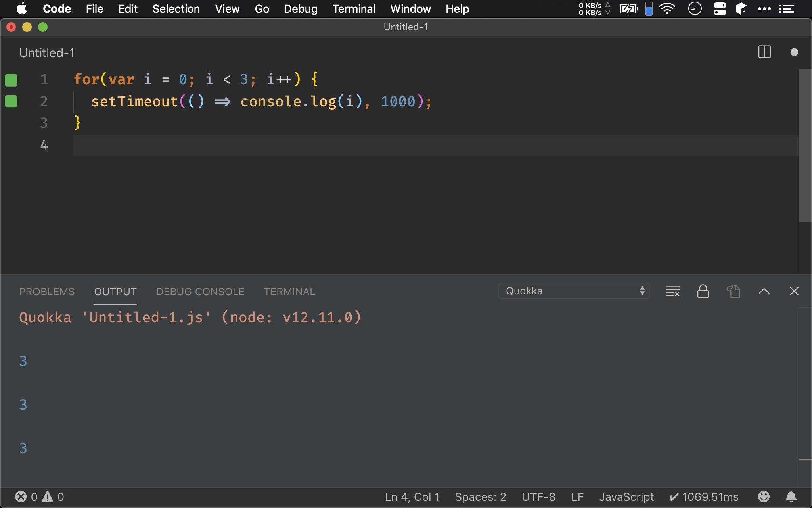Viewport: 812px width, 508px height.
Task: Select the DEBUG CONSOLE tab
Action: [x=199, y=291]
